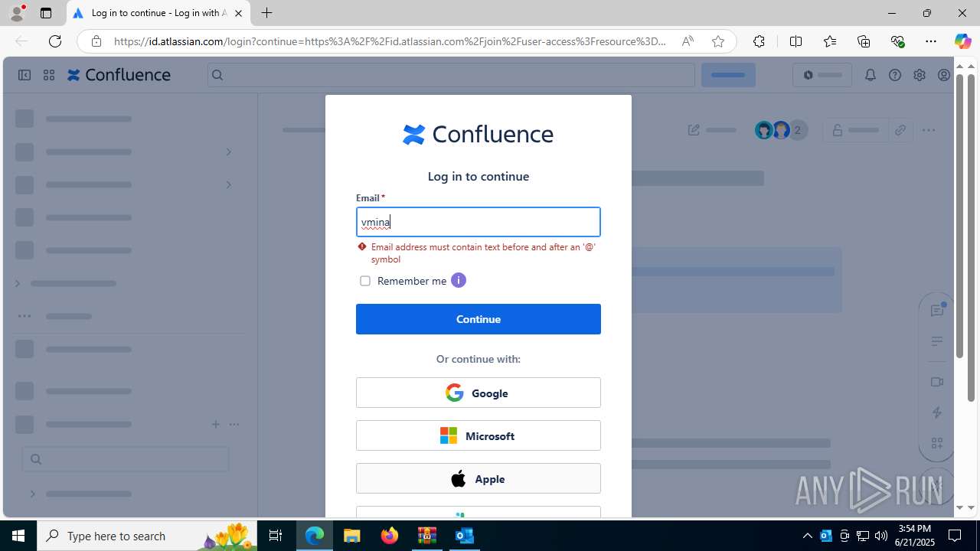
Task: Click the Confluence sidebar collapse icon
Action: (x=24, y=75)
